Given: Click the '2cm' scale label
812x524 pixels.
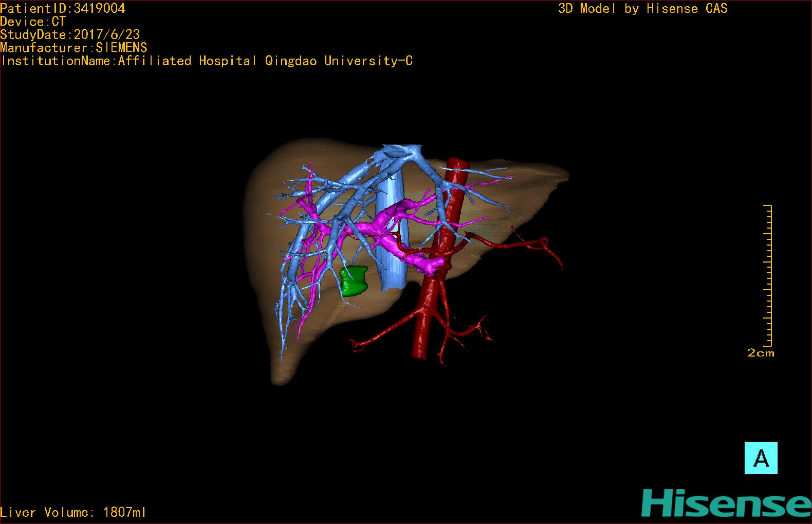Looking at the screenshot, I should 761,353.
